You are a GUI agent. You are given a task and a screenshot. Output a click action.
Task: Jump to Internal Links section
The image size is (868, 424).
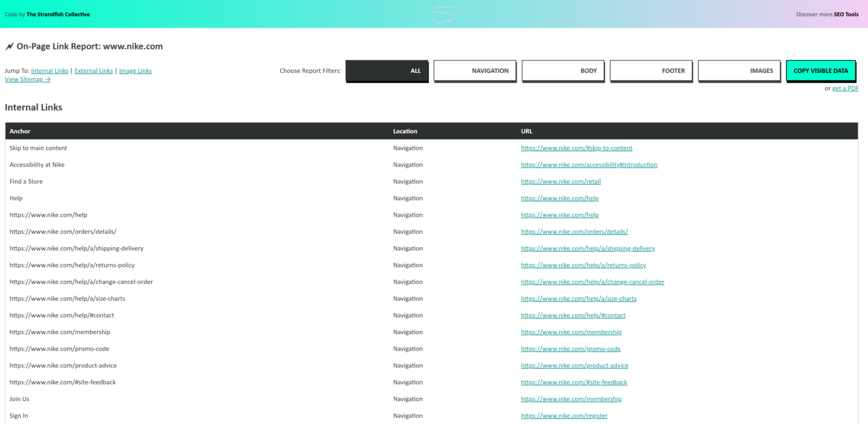pyautogui.click(x=50, y=71)
